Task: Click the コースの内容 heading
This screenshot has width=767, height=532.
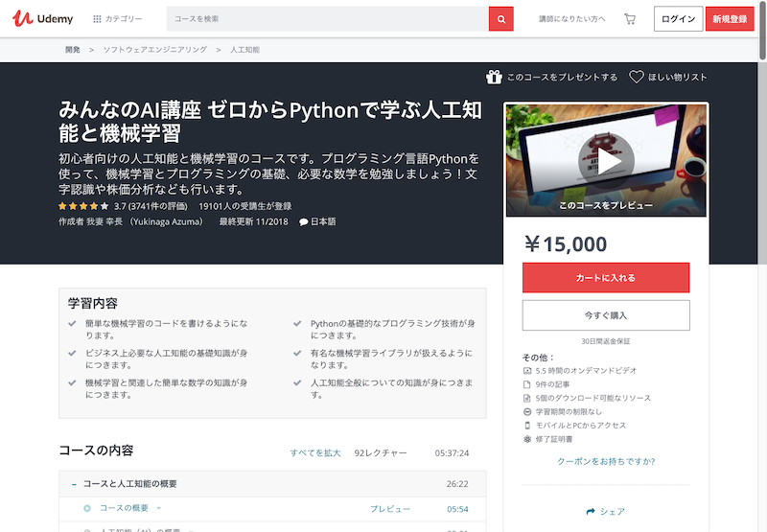Action: [97, 451]
